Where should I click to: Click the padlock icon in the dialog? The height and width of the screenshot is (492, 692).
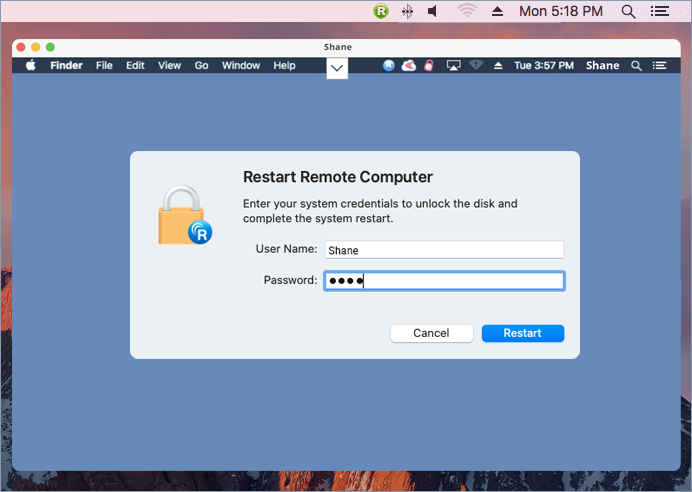(x=185, y=215)
